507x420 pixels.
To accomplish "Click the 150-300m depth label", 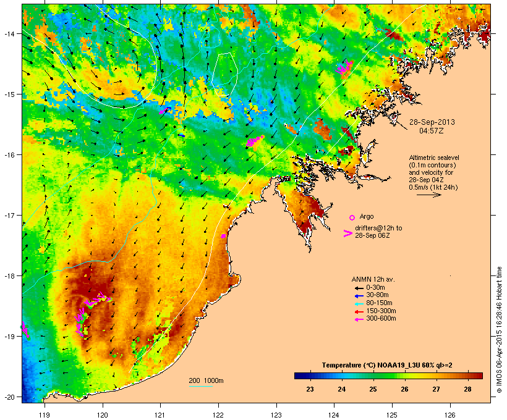I will [381, 311].
